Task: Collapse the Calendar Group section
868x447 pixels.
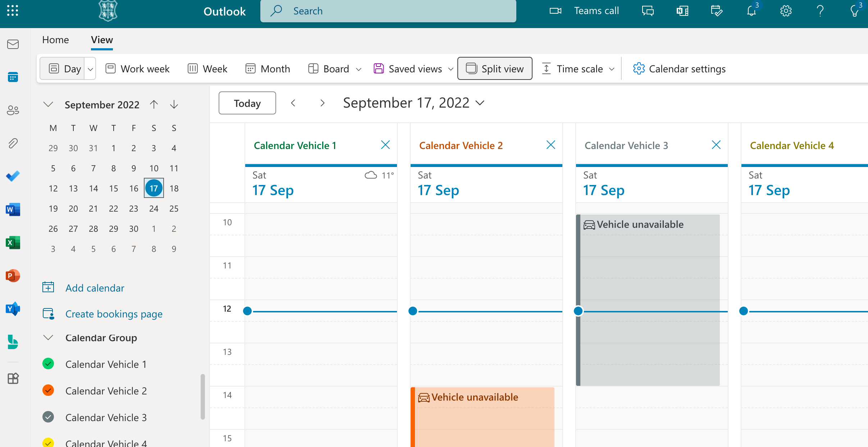Action: point(48,338)
